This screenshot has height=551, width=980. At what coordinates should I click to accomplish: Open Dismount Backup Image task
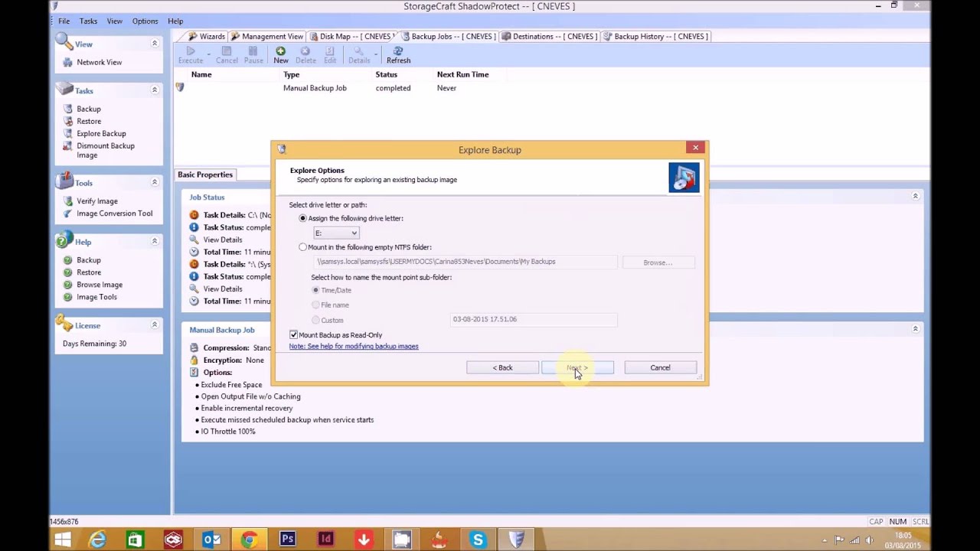click(105, 151)
